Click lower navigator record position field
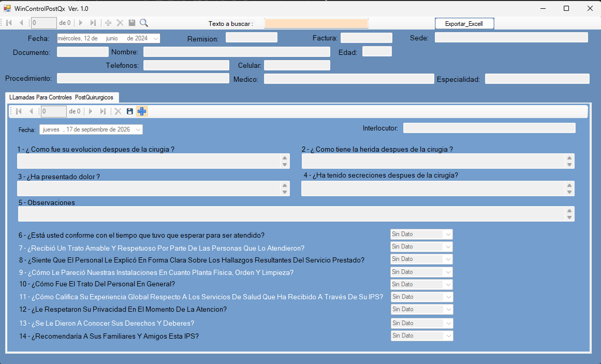 coord(54,111)
